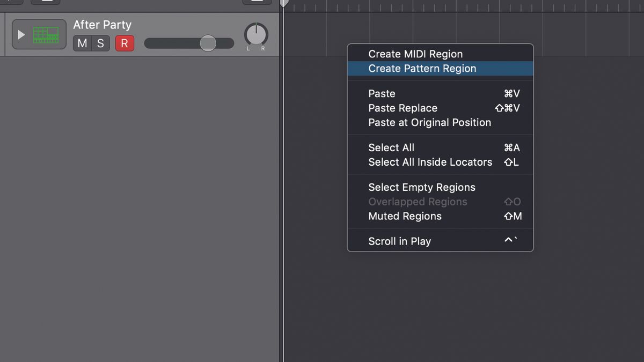Mute the After Party track

point(82,43)
